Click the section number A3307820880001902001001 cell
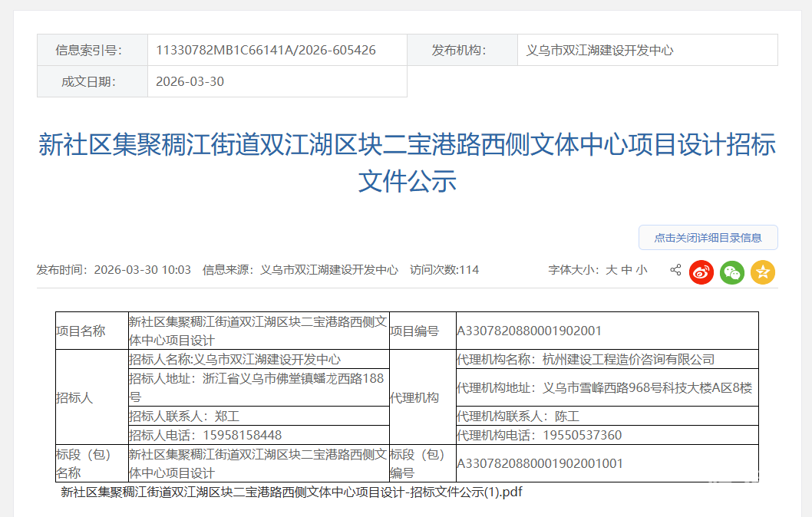812x517 pixels. point(540,463)
